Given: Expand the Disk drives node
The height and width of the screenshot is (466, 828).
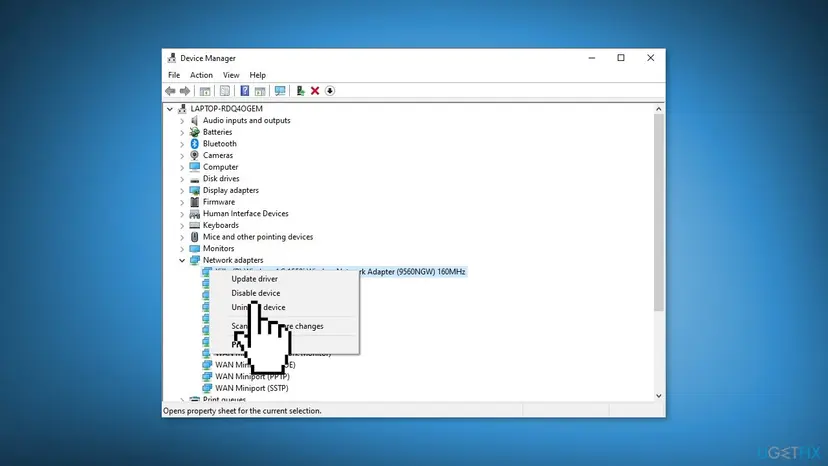Looking at the screenshot, I should 182,179.
